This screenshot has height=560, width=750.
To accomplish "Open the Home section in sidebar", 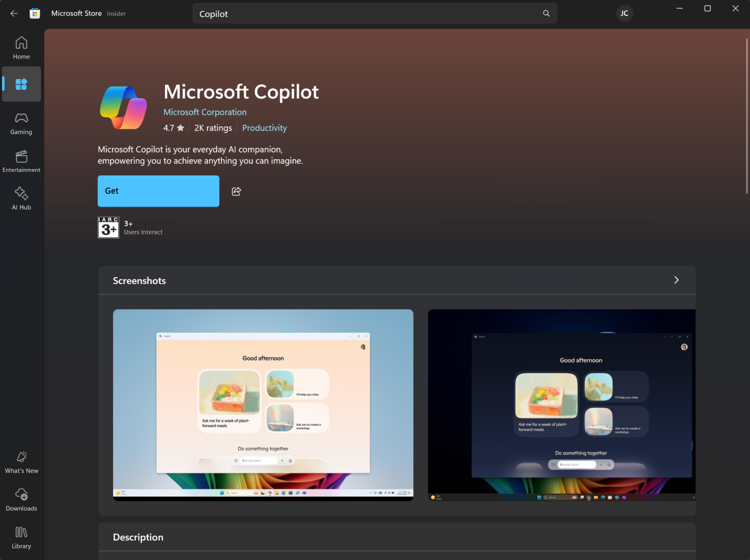I will coord(21,48).
